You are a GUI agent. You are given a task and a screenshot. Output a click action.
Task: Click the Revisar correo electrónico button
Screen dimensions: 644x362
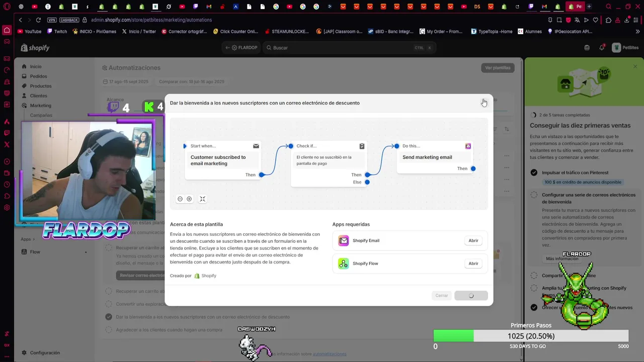click(x=141, y=276)
